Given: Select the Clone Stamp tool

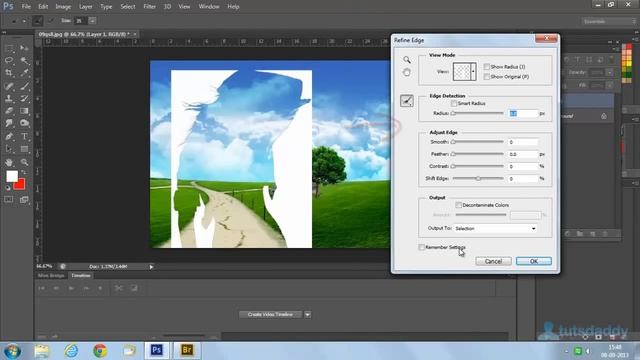Looking at the screenshot, I should (x=9, y=98).
